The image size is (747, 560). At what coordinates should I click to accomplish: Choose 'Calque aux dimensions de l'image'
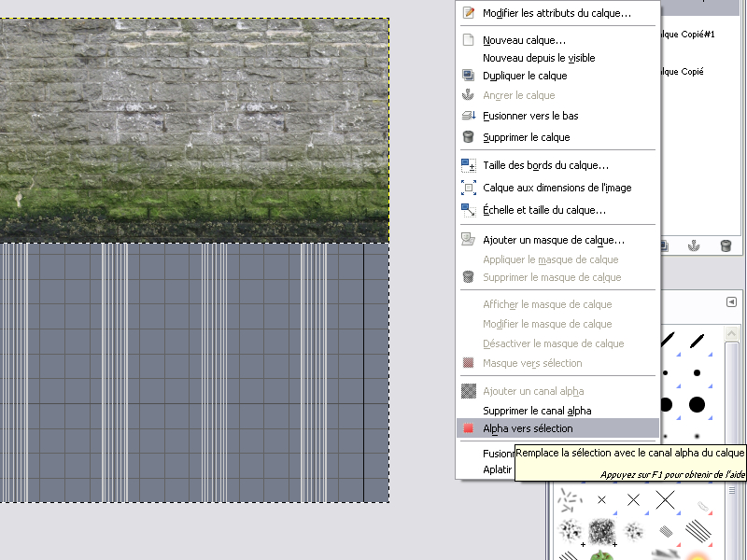(557, 188)
